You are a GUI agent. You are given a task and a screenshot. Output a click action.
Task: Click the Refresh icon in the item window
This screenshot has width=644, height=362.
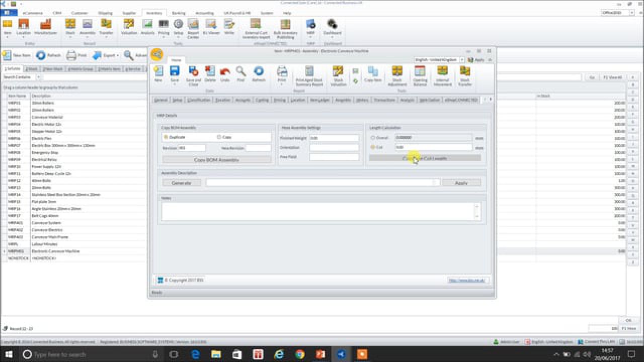click(x=259, y=74)
